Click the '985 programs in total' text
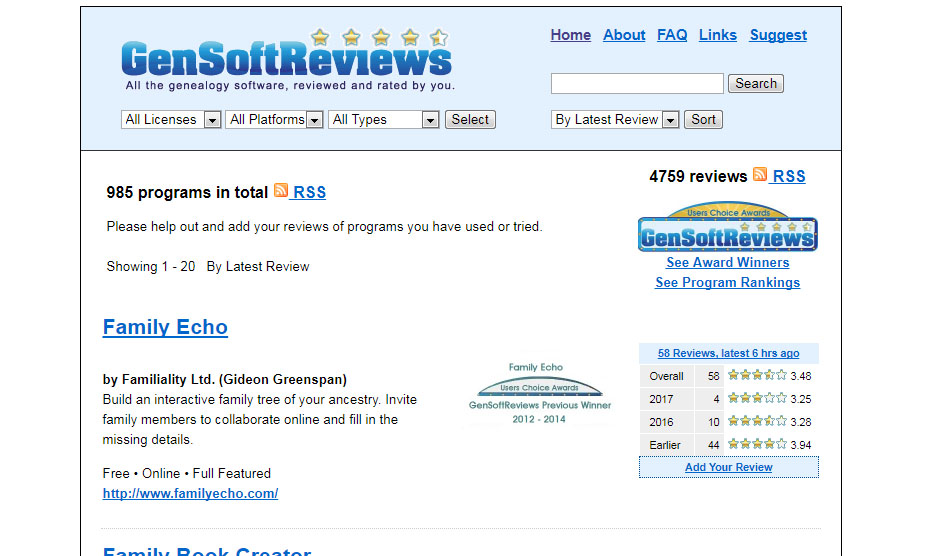945x556 pixels. click(187, 193)
